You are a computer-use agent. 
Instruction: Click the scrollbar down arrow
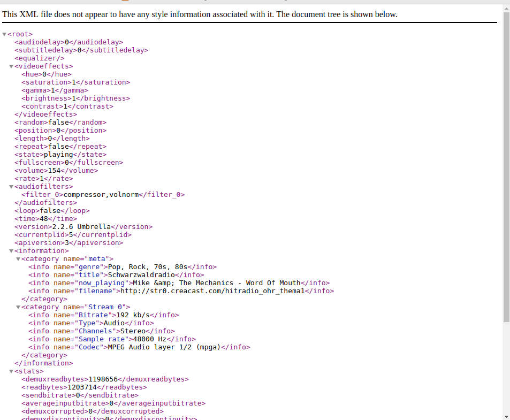pos(506,416)
